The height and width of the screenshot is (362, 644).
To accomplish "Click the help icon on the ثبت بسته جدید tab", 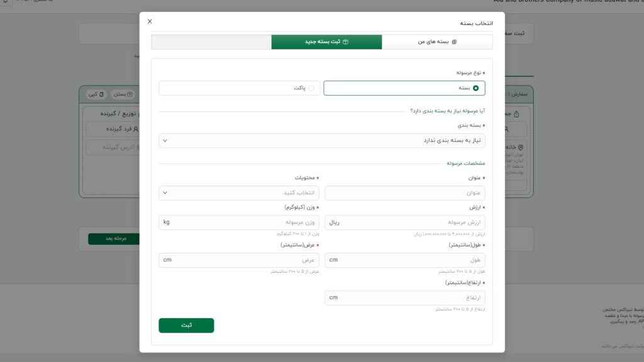I will coord(346,42).
